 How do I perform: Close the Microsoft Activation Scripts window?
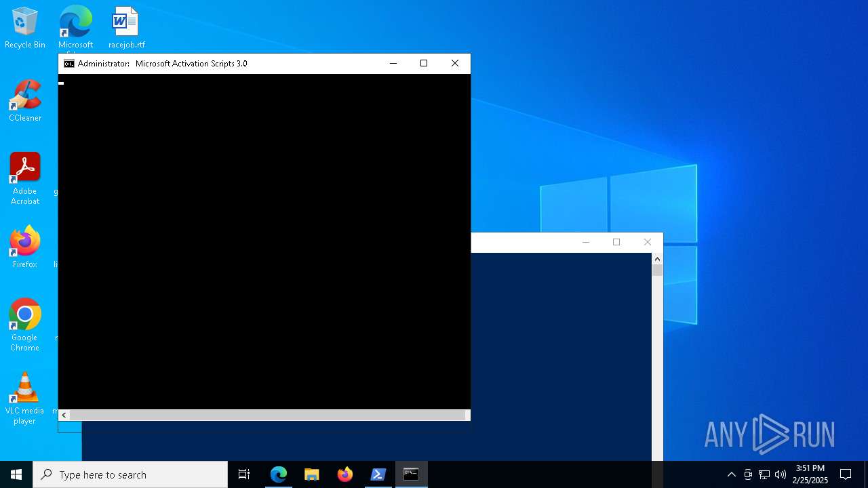click(455, 64)
